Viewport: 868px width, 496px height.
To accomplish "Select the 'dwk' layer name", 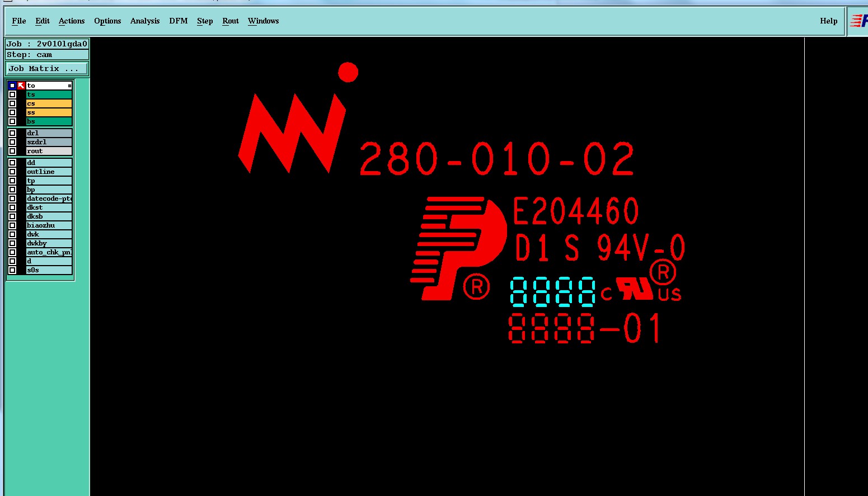I will 49,234.
